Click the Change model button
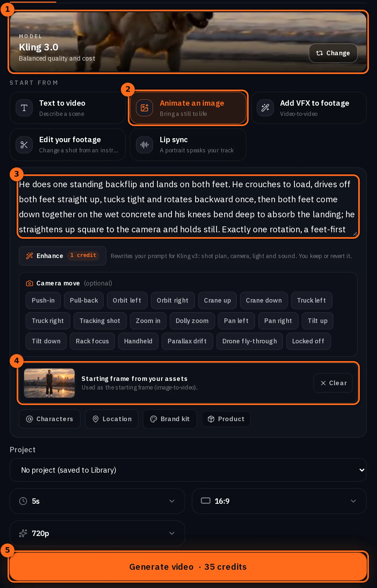Screen dimensions: 377x588 (x=333, y=53)
